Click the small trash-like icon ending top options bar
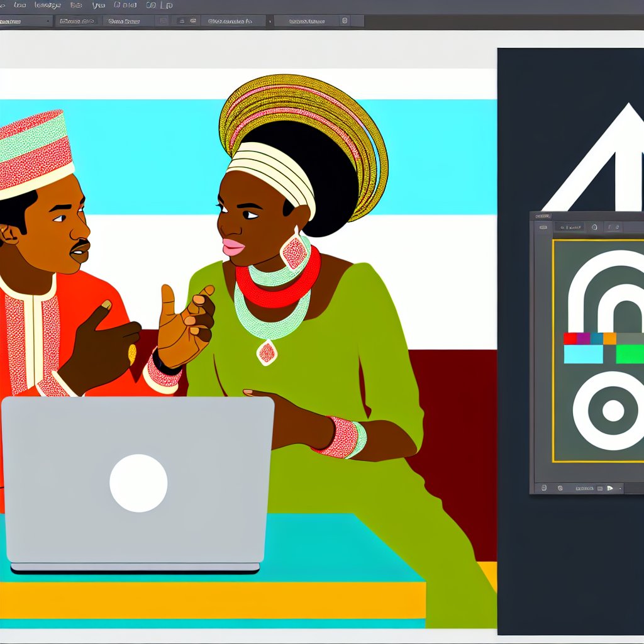The image size is (644, 644). [345, 21]
